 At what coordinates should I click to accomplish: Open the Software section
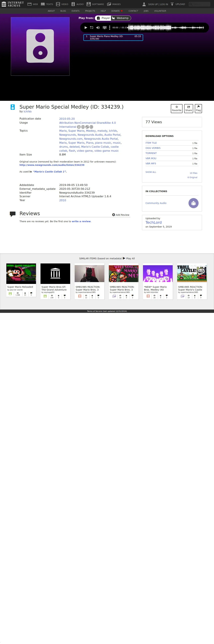[x=95, y=4]
